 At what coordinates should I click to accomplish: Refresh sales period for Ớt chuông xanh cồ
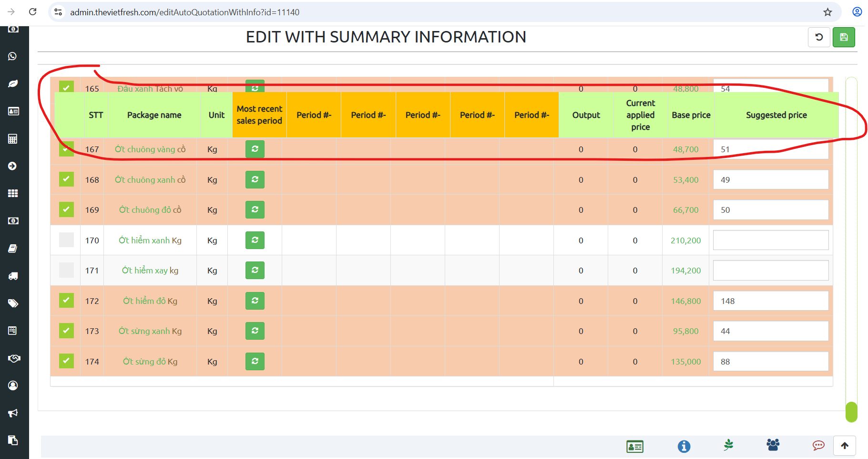pos(255,180)
